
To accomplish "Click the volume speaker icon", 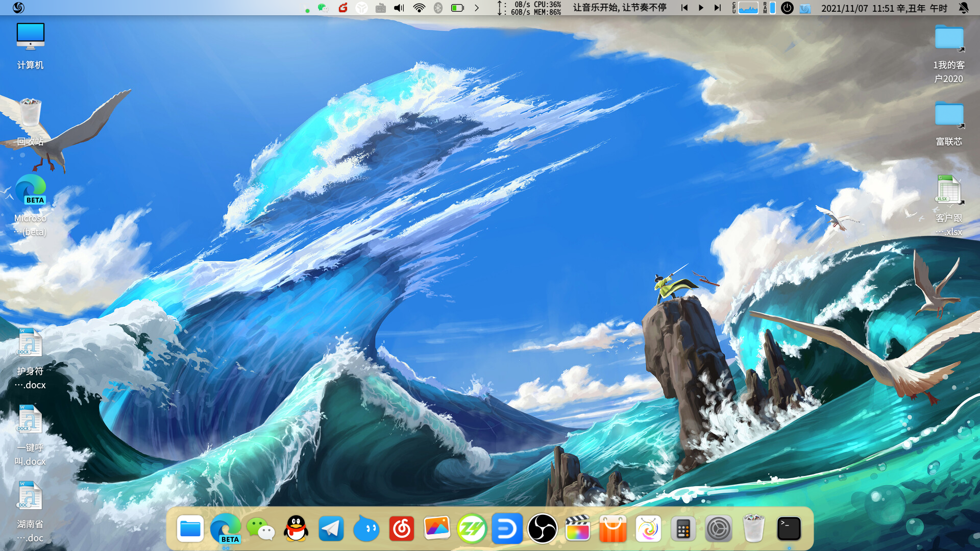I will pyautogui.click(x=399, y=8).
